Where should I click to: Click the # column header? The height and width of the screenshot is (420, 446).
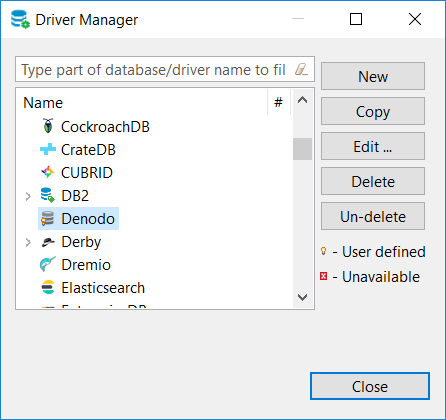(278, 102)
